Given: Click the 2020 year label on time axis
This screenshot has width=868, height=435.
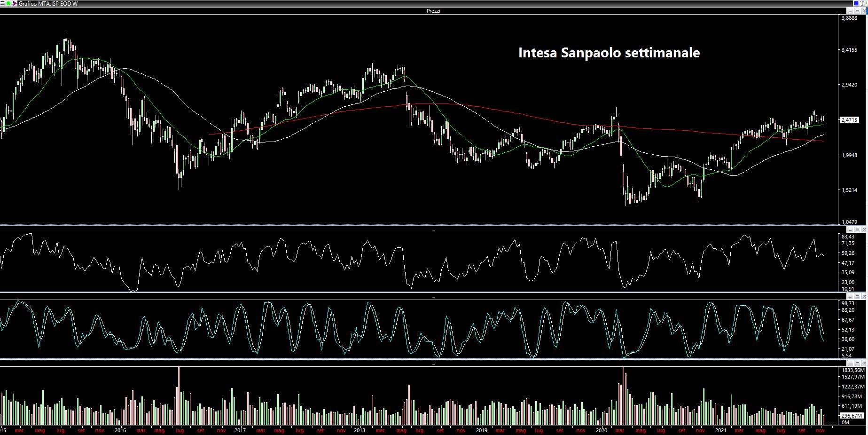Looking at the screenshot, I should click(x=601, y=430).
